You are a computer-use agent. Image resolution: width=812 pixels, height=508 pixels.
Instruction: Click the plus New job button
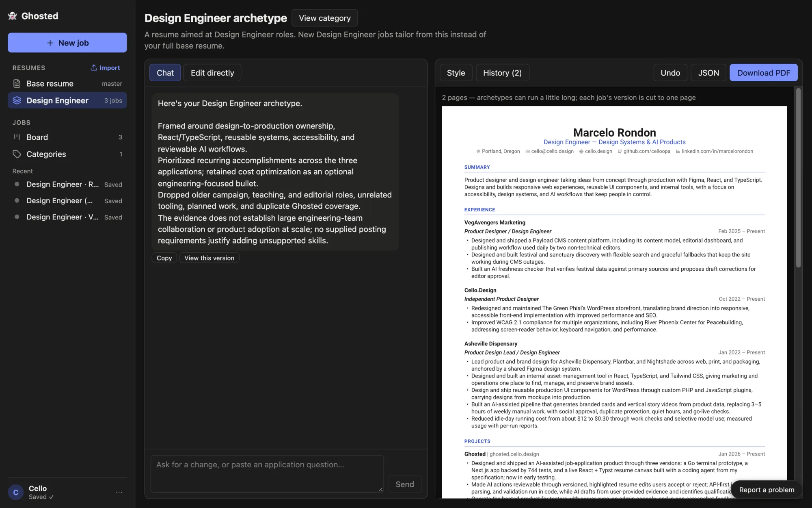click(67, 43)
